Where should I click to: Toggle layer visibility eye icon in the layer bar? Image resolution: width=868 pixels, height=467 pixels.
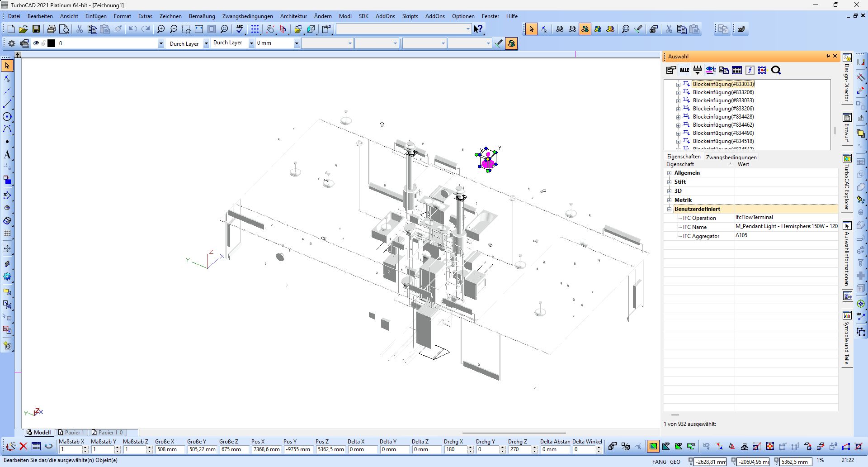coord(36,43)
